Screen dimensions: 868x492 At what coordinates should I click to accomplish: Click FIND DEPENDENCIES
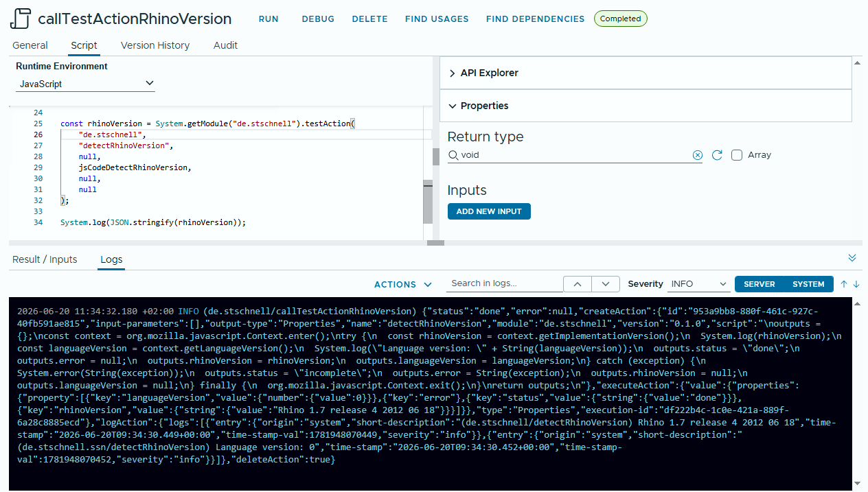pos(536,19)
